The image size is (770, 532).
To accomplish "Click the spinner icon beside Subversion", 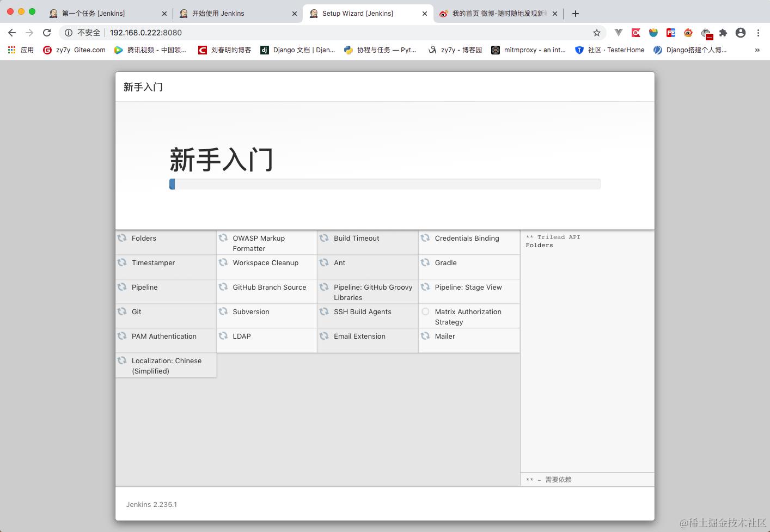I will click(223, 311).
